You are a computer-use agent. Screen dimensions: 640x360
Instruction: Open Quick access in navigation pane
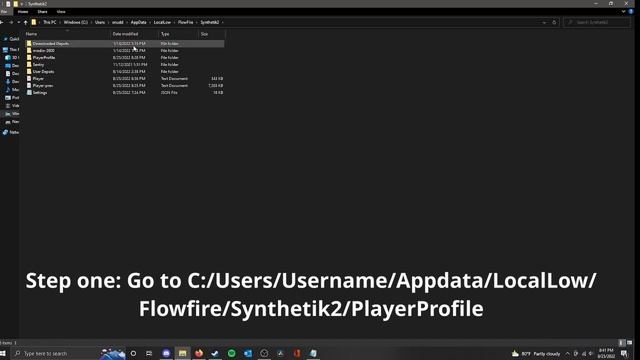tap(11, 39)
